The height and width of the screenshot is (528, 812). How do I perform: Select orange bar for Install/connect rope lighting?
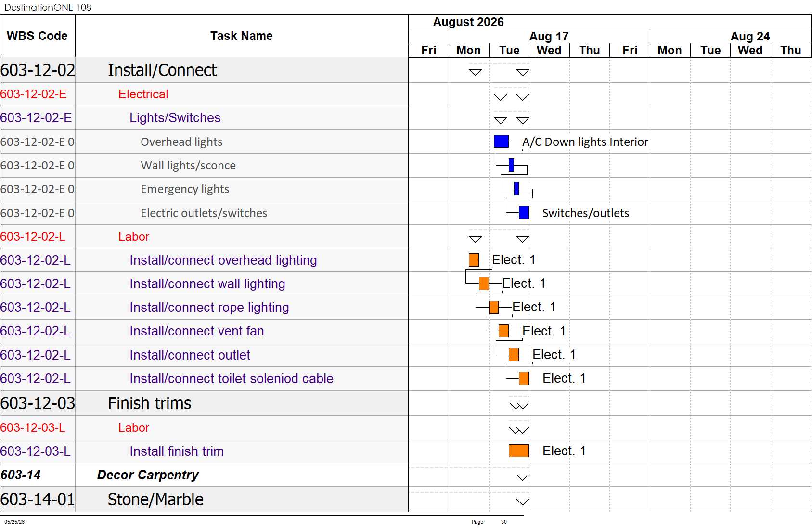click(x=494, y=307)
